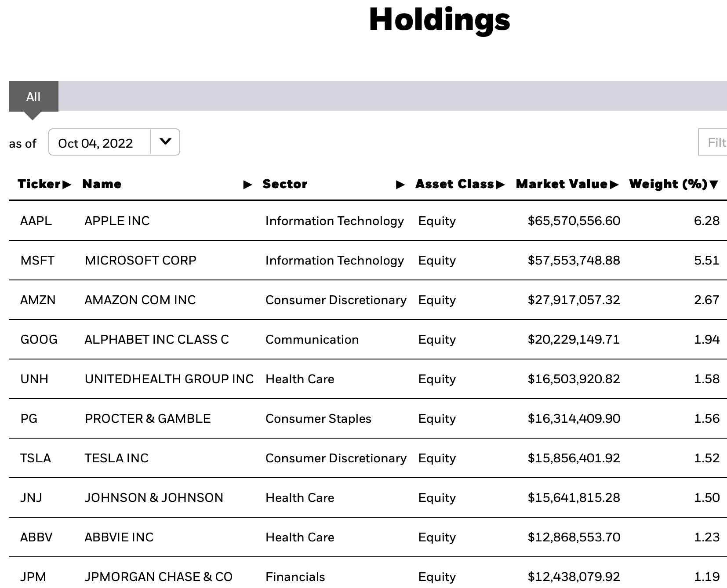Sort by Sector column arrow
This screenshot has height=588, width=727.
click(400, 185)
